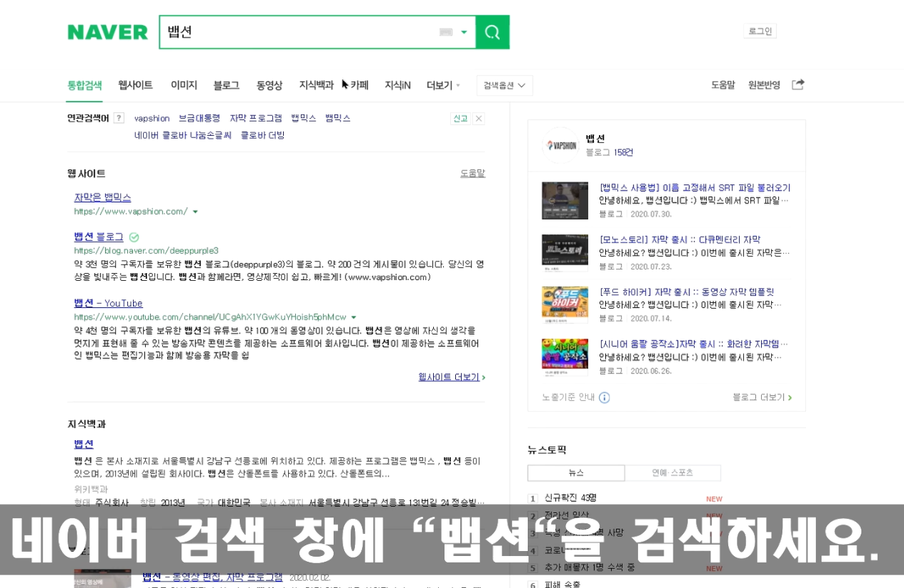This screenshot has width=904, height=588.
Task: Click related search term vapshion
Action: pyautogui.click(x=152, y=118)
